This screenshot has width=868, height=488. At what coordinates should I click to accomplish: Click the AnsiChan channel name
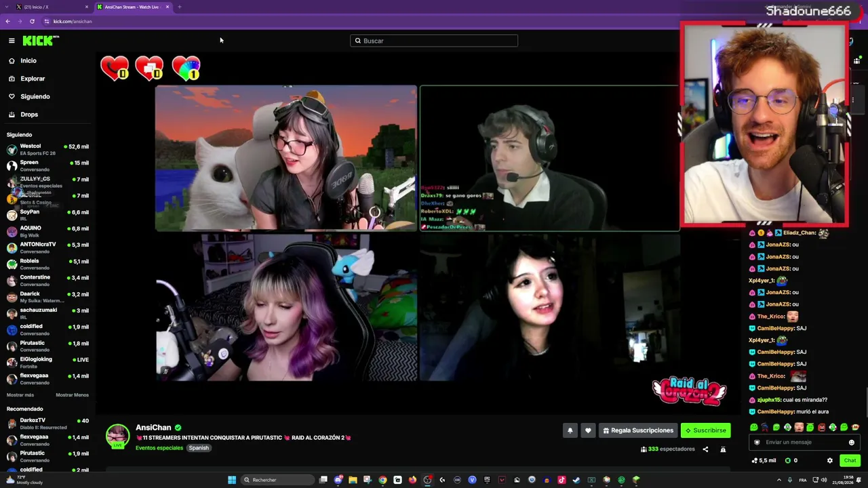153,428
